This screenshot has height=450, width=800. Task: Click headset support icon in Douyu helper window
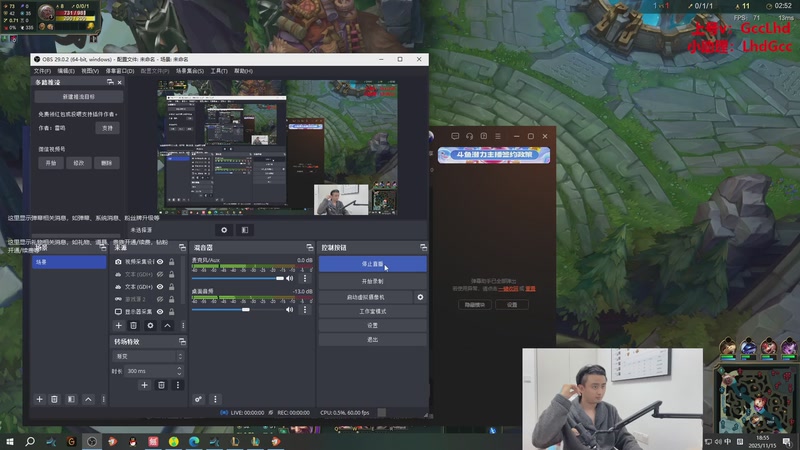click(469, 136)
